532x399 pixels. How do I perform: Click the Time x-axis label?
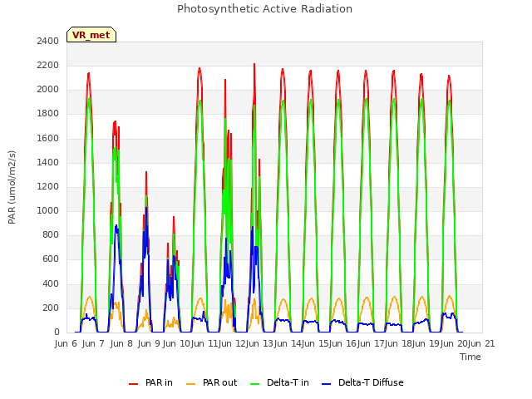[x=470, y=357]
